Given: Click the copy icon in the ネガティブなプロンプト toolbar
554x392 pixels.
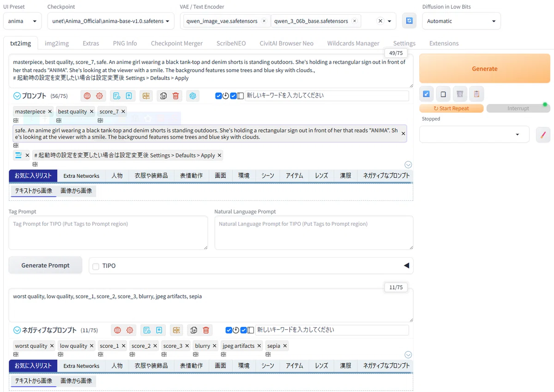Looking at the screenshot, I should point(193,330).
